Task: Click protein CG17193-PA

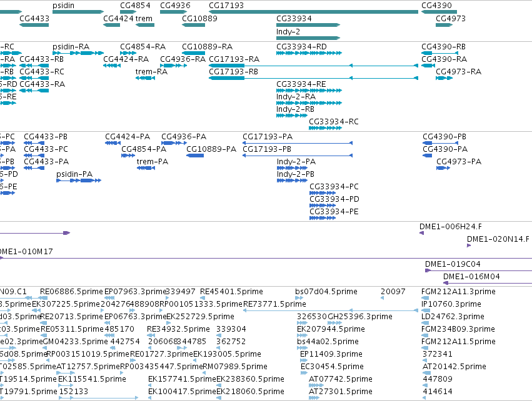Action: 298,143
